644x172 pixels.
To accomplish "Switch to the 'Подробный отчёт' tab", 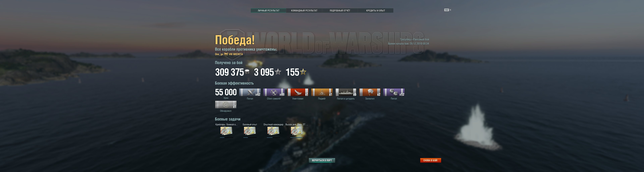I will click(340, 11).
